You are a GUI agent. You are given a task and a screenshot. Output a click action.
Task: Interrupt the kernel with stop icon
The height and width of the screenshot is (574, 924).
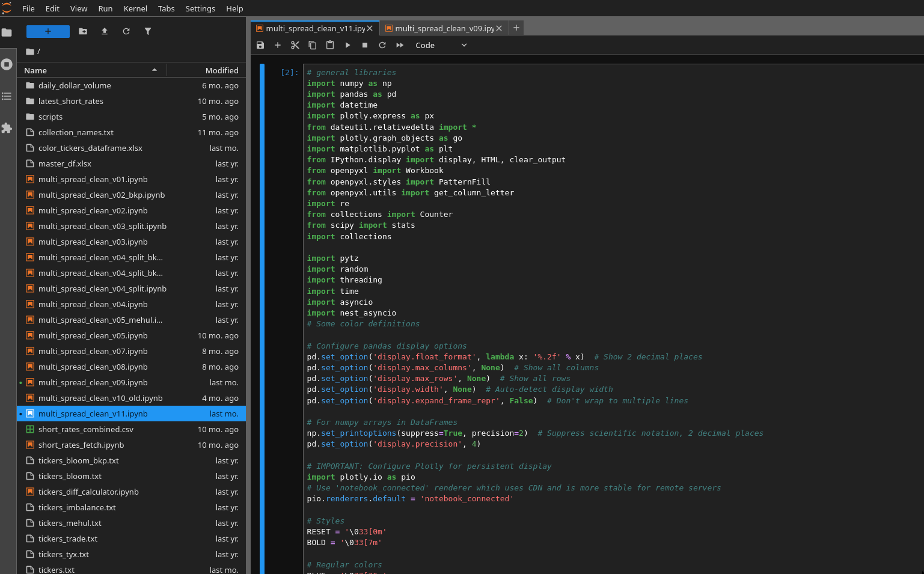[x=364, y=45]
